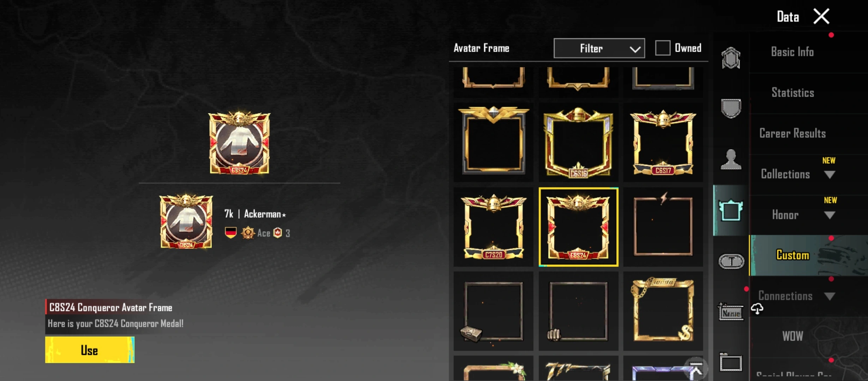Click the Name card icon in sidebar
This screenshot has height=381, width=868.
[x=731, y=312]
